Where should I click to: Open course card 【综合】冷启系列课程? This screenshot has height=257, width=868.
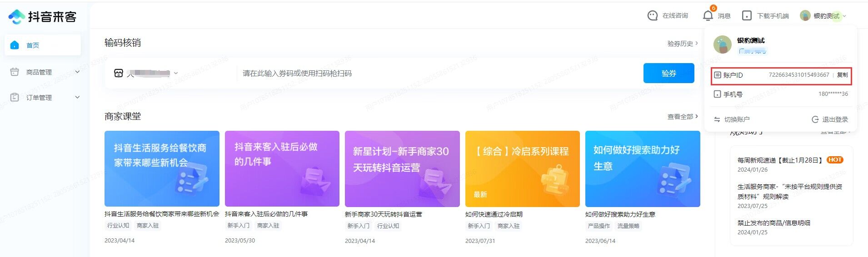click(523, 169)
